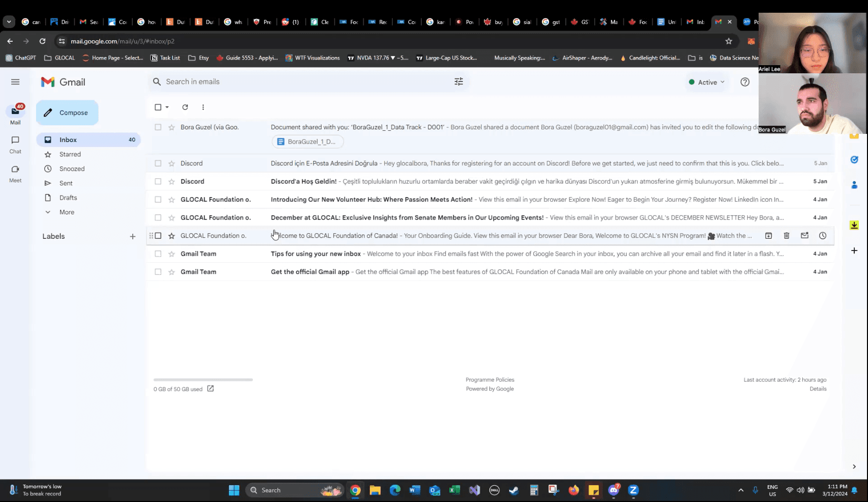Screen dimensions: 868x502
Task: Open the BoraGuzel_1_D... attachment chip
Action: (x=308, y=142)
